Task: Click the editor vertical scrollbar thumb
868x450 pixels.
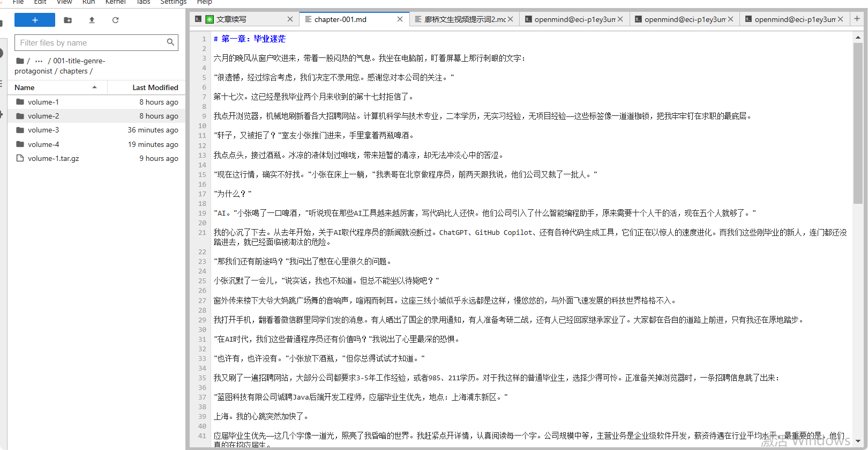Action: (x=858, y=123)
